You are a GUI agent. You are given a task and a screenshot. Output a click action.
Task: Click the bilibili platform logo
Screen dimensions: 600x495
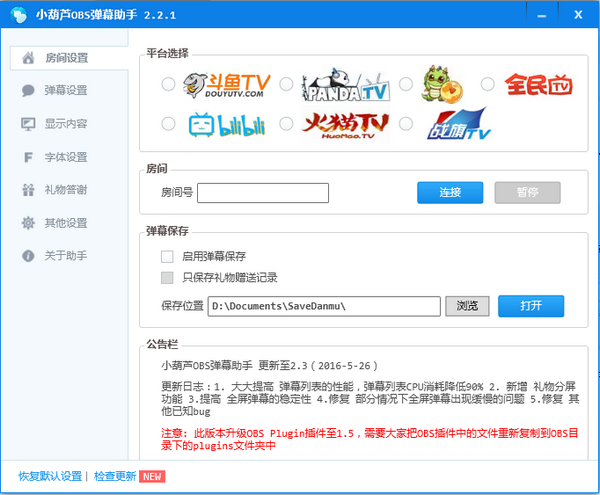(227, 124)
